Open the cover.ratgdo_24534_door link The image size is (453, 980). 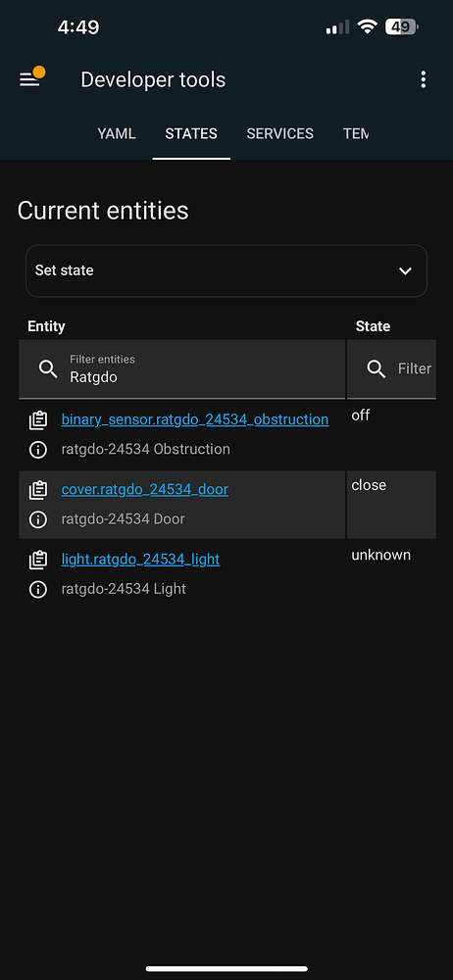pyautogui.click(x=144, y=489)
